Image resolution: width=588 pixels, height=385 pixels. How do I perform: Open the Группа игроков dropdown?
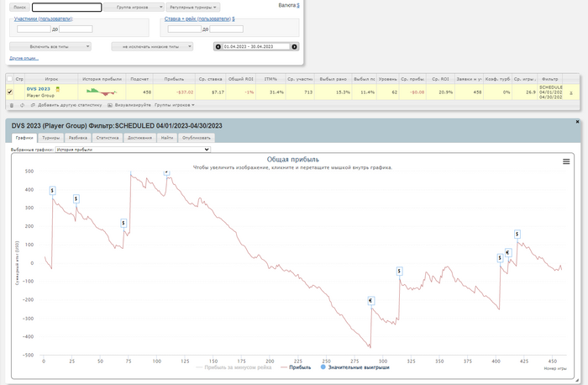pos(134,7)
